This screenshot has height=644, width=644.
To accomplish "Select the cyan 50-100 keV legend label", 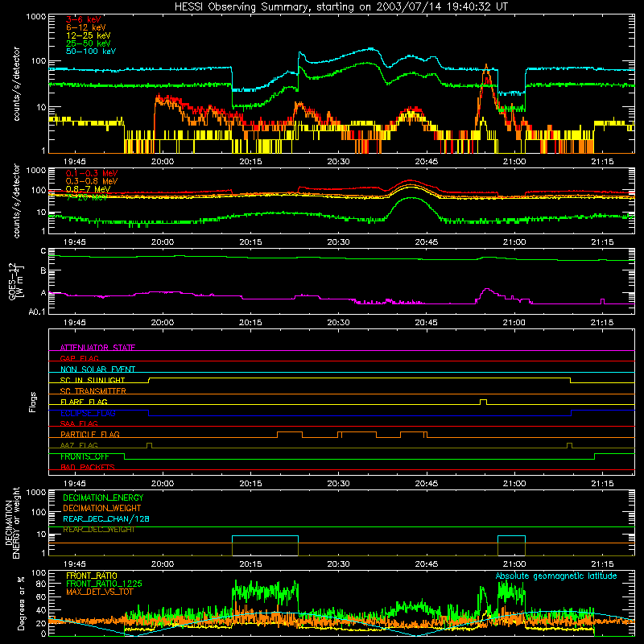I will pos(91,52).
